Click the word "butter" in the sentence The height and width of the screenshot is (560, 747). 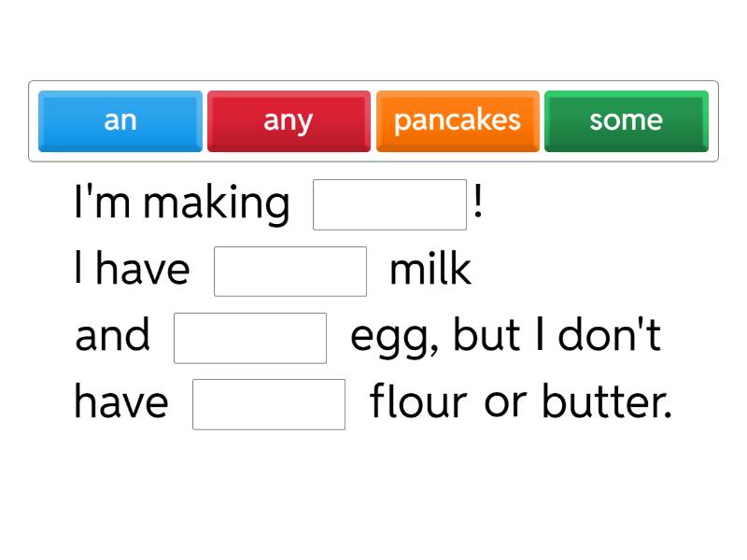605,402
